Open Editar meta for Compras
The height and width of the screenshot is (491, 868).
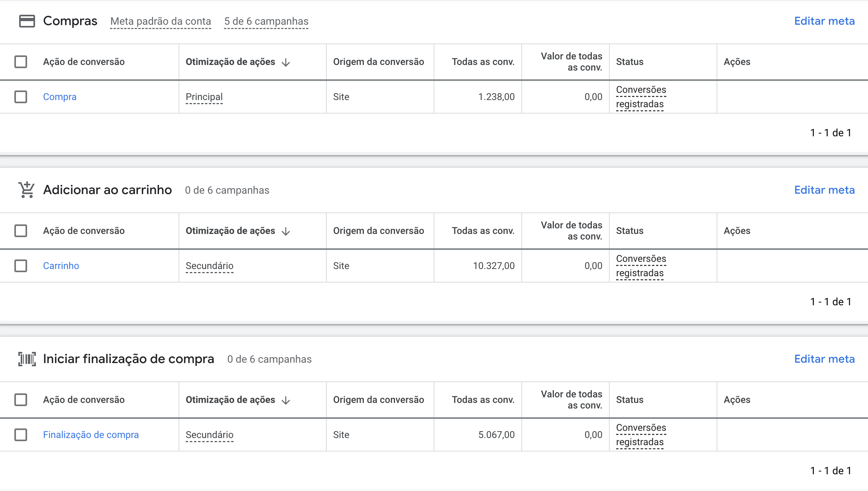[x=824, y=21]
